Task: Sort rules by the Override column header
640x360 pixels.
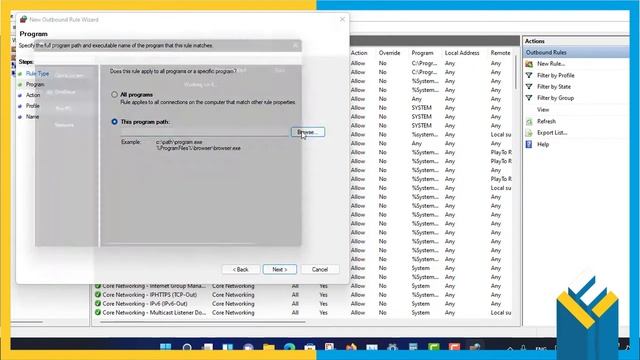Action: point(389,53)
